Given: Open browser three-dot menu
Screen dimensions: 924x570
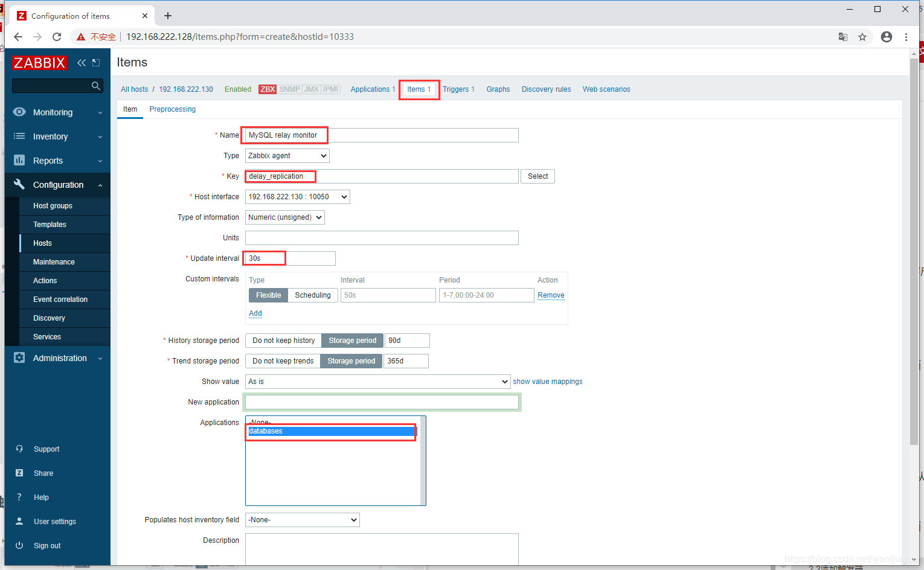Looking at the screenshot, I should [x=906, y=37].
